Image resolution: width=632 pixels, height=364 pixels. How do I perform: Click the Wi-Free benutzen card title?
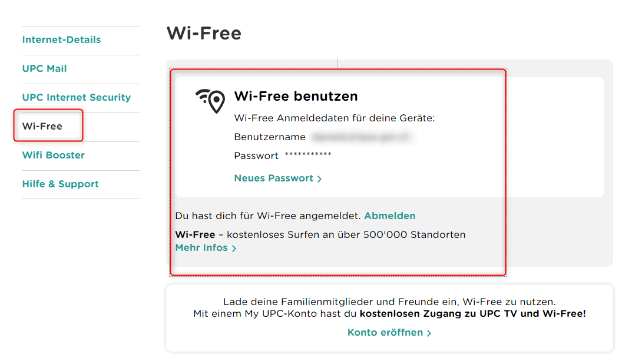tap(296, 97)
